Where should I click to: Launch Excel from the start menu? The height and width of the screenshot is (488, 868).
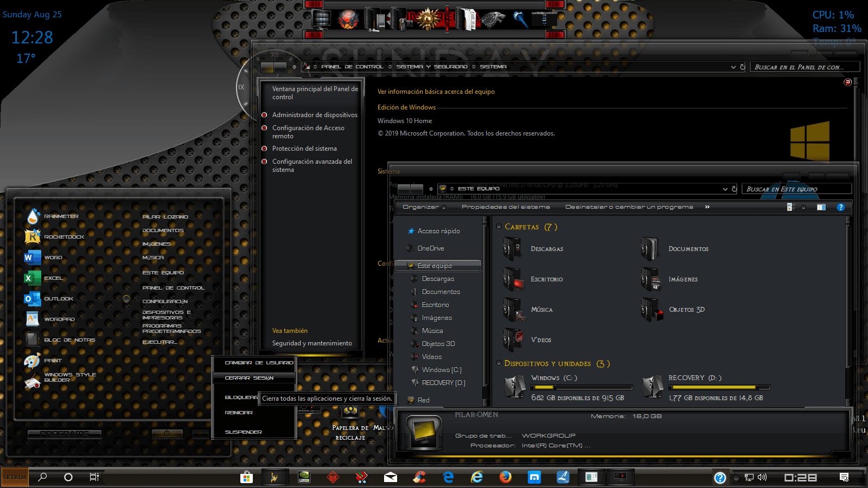coord(43,278)
